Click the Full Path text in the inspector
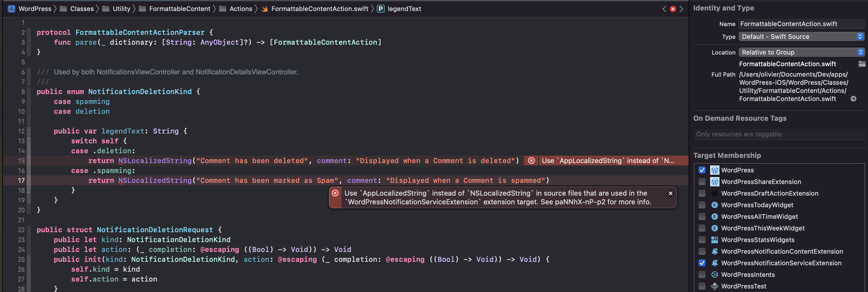The width and height of the screenshot is (868, 292). 793,86
